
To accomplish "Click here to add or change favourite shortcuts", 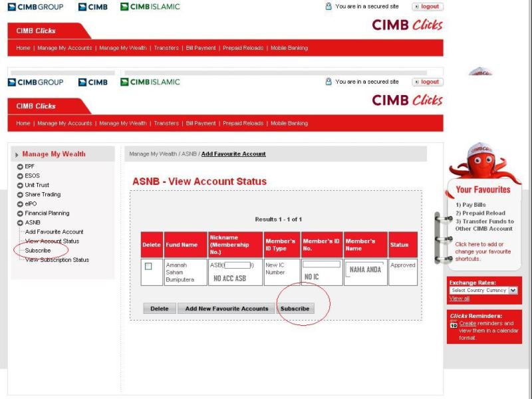I will (483, 251).
